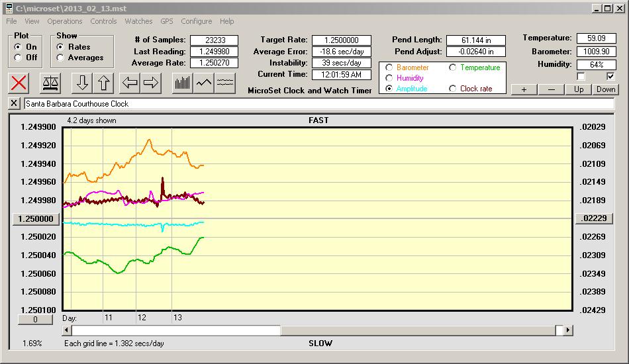The width and height of the screenshot is (629, 364).
Task: Click the '4.2 days shown' label
Action: (x=91, y=120)
